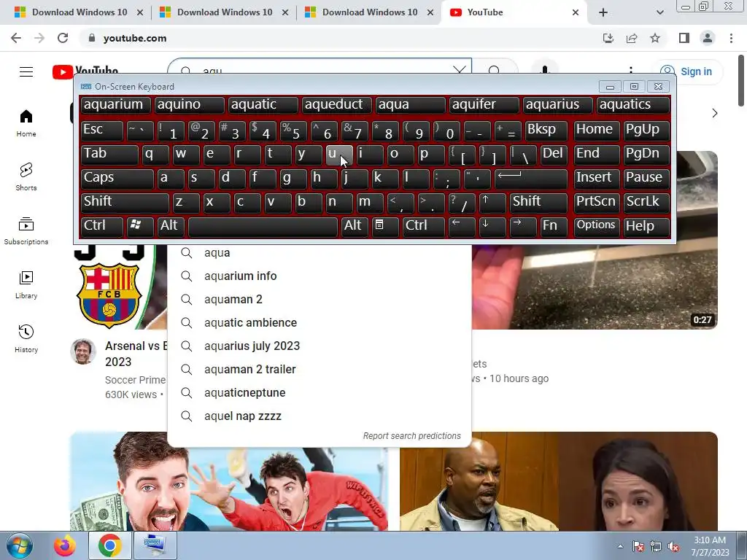Click the Sign in button

tap(687, 71)
